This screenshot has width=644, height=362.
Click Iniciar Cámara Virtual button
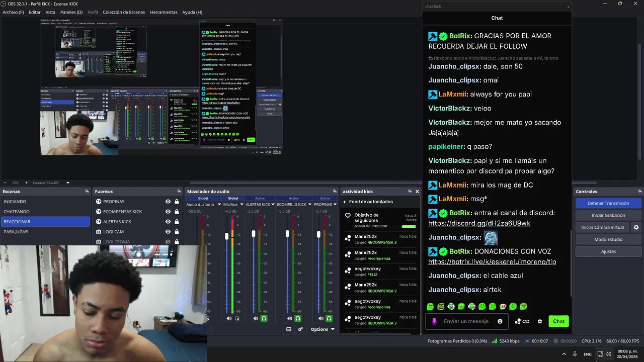click(x=602, y=227)
